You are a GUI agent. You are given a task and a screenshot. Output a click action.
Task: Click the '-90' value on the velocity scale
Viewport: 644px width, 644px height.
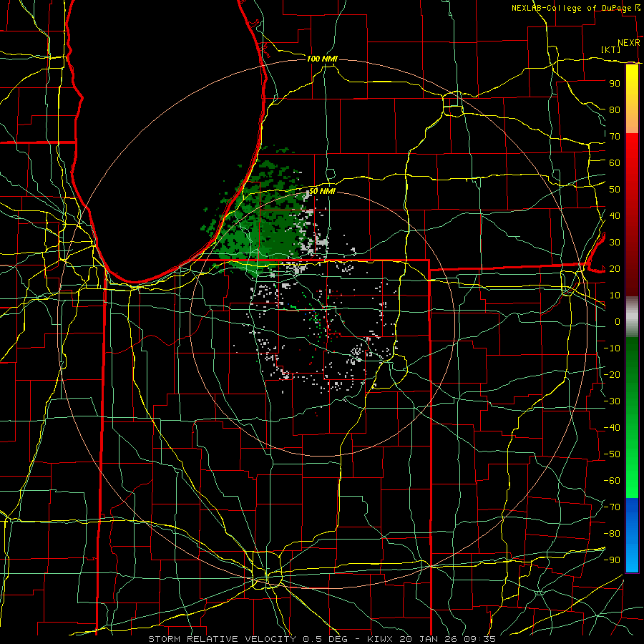click(x=612, y=560)
